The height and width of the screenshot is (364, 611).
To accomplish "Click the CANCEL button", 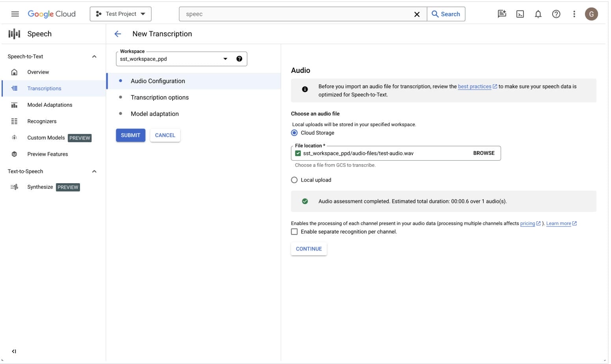I will (x=165, y=135).
